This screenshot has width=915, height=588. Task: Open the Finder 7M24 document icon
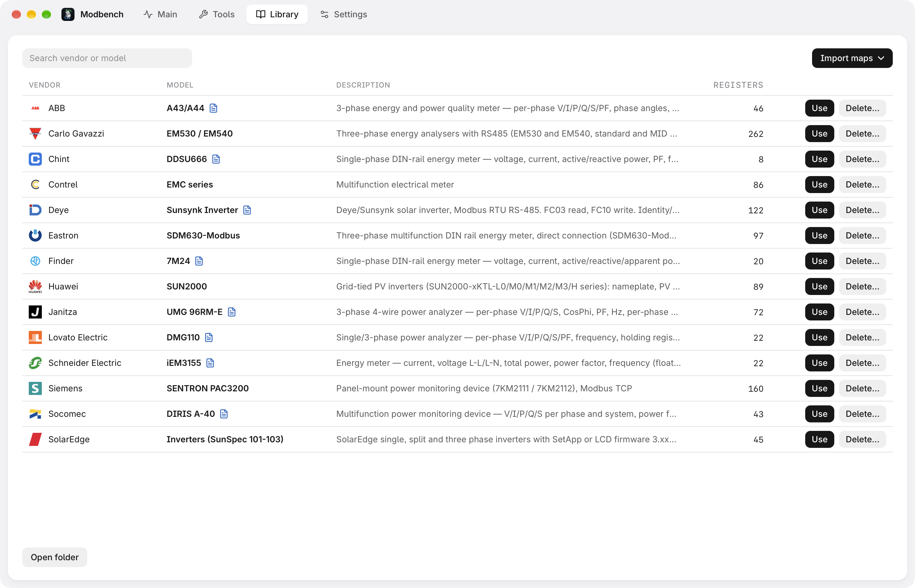pyautogui.click(x=199, y=261)
